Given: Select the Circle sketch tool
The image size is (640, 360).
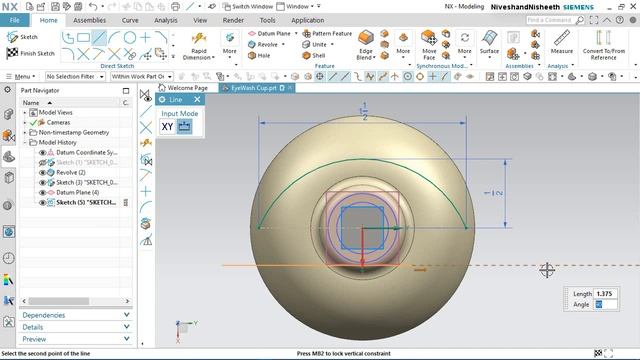Looking at the screenshot, I should pos(130,38).
